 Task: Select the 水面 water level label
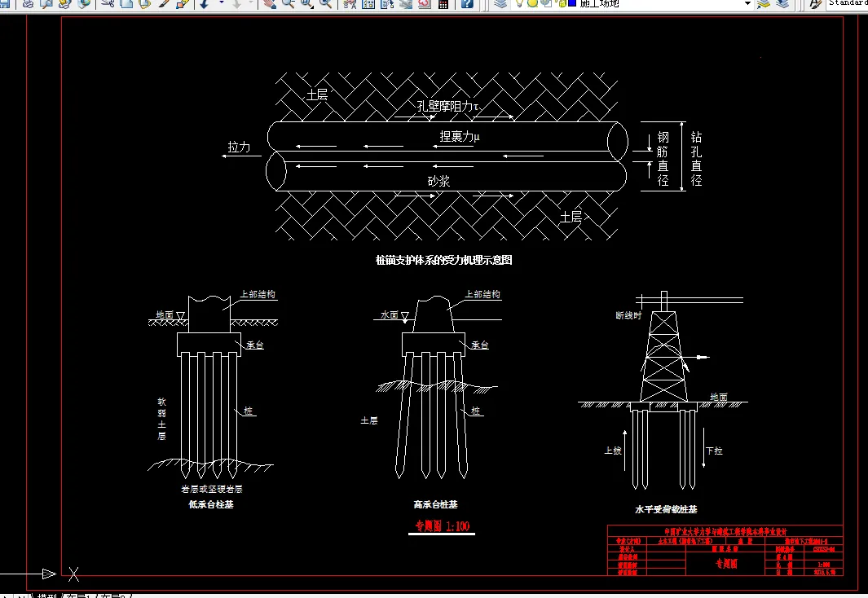(389, 314)
